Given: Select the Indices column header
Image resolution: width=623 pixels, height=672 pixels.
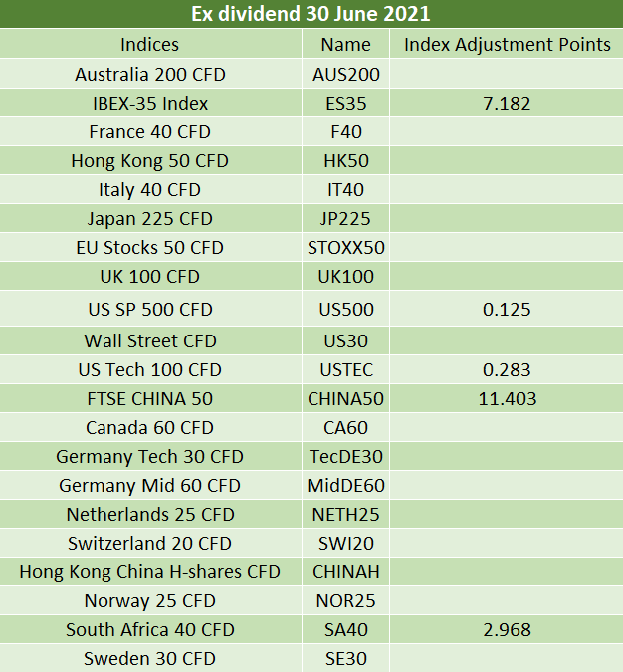Looking at the screenshot, I should (150, 45).
